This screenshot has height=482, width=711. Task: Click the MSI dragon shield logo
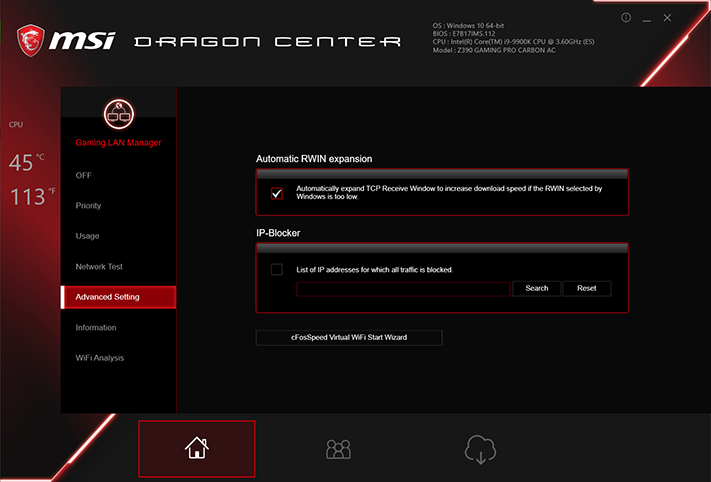coord(31,41)
